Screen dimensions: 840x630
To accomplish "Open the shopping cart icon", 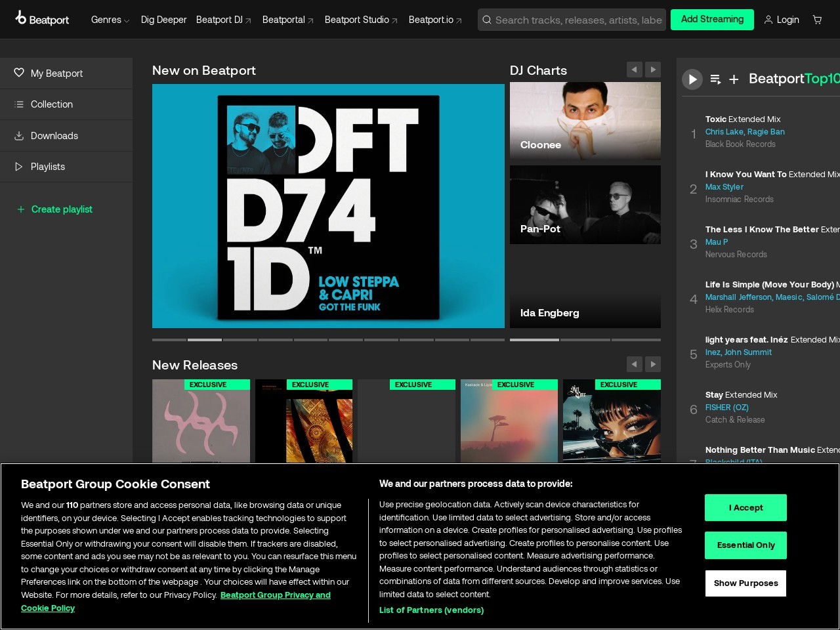I will click(817, 20).
